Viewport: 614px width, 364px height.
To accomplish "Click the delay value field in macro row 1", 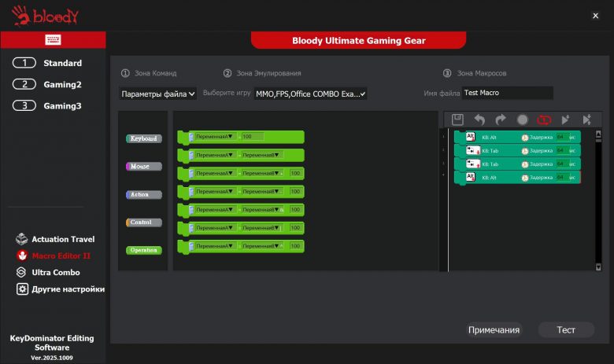I will tap(563, 138).
